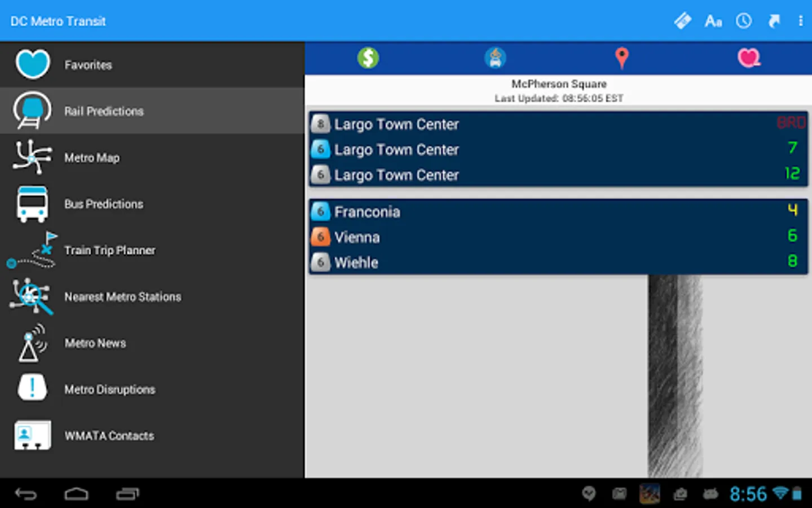Tap the 8:56 system clock
Image resolution: width=812 pixels, height=508 pixels.
coord(748,494)
